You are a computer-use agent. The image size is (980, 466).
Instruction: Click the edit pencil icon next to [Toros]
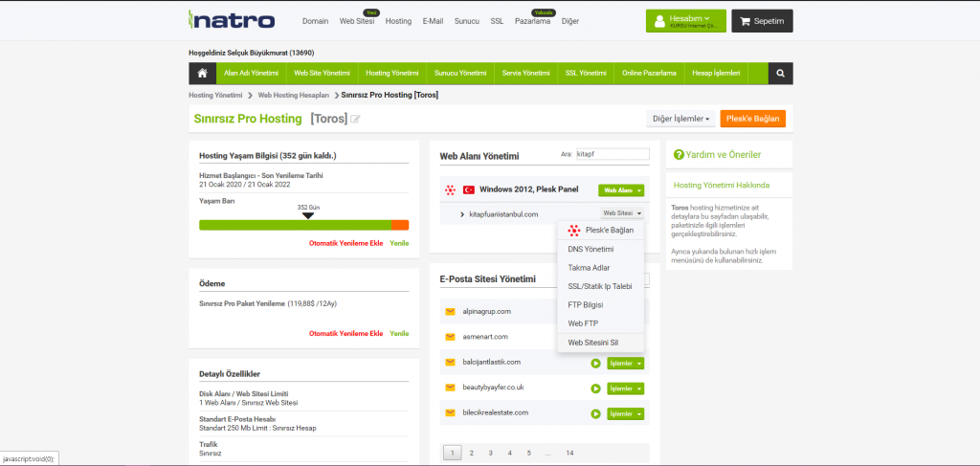click(x=355, y=119)
